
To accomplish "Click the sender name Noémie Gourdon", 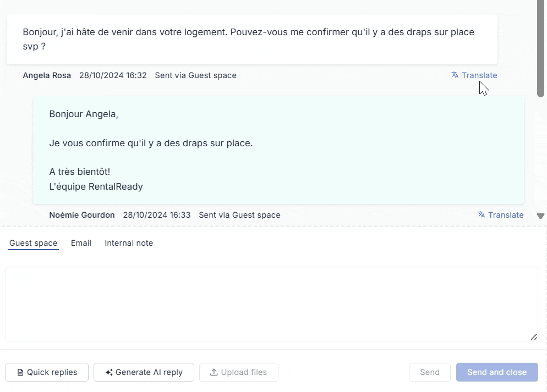I will [82, 215].
